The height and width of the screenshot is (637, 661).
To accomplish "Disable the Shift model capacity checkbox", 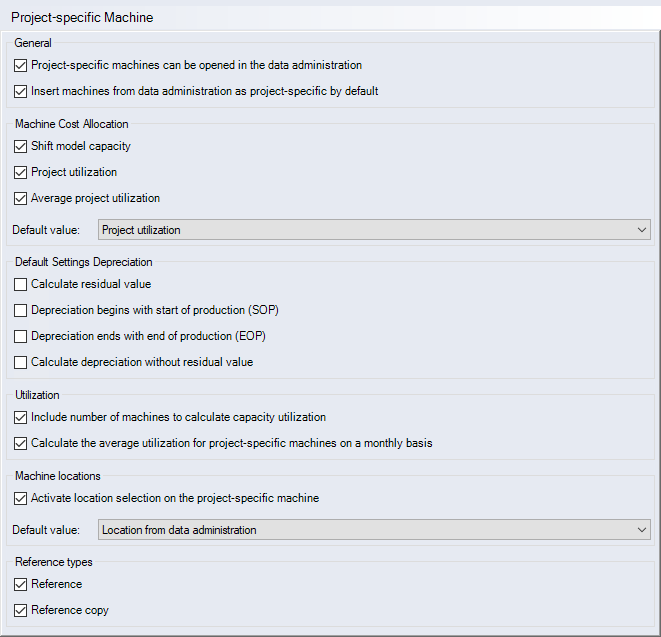I will [x=21, y=146].
